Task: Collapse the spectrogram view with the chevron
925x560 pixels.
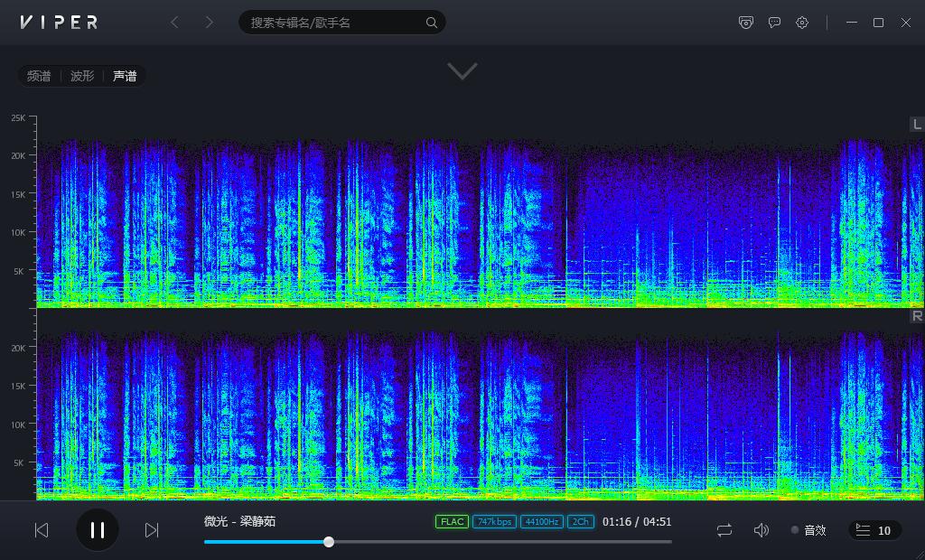Action: pos(462,71)
